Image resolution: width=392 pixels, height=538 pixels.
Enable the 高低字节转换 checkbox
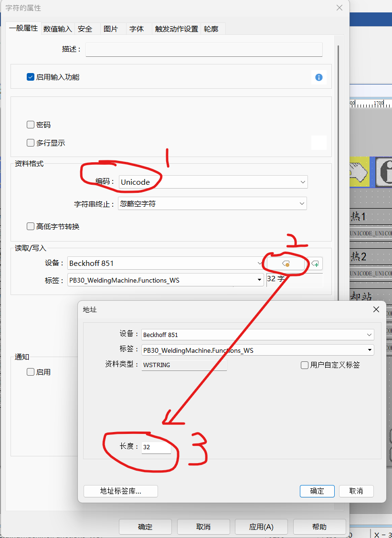(31, 226)
